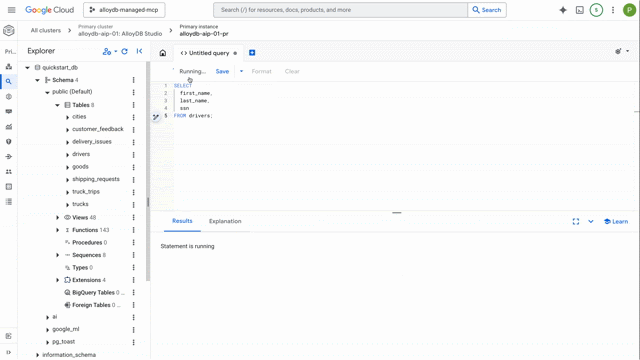
Task: Focus the resource search input field
Action: (x=340, y=10)
